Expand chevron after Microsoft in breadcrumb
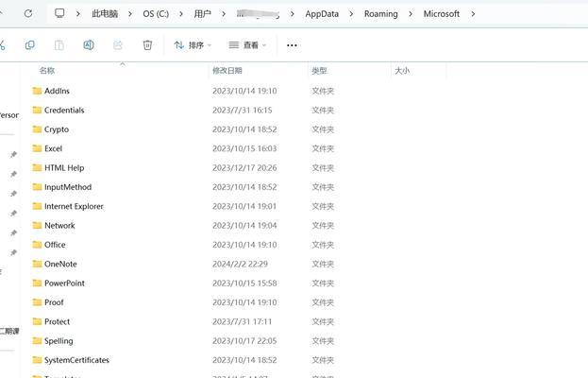 point(473,14)
